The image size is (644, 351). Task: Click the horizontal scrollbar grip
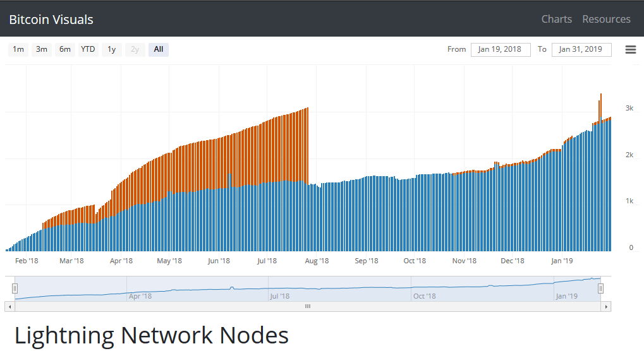click(x=308, y=306)
